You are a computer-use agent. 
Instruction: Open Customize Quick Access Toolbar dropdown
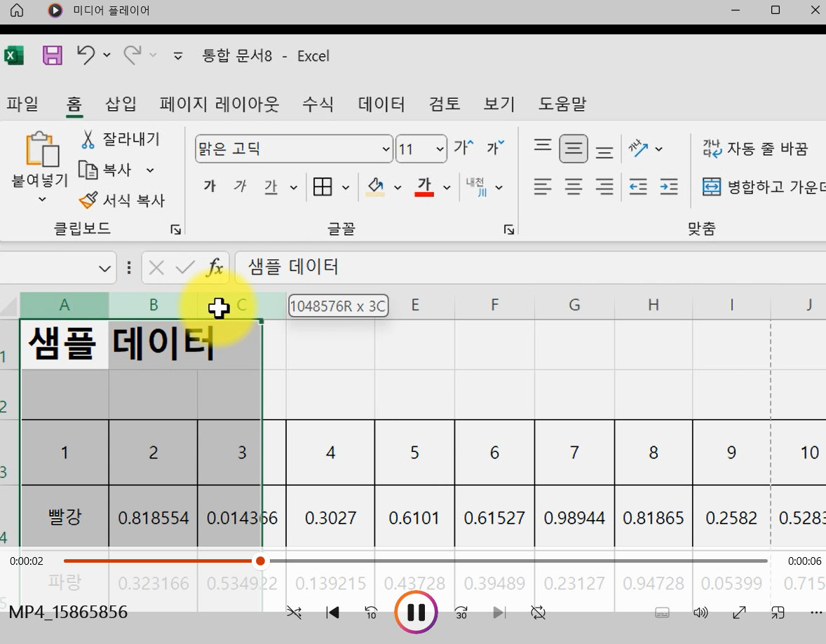[178, 56]
